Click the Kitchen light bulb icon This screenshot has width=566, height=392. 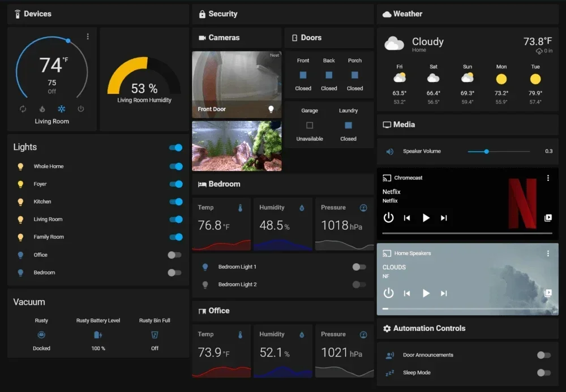coord(21,202)
